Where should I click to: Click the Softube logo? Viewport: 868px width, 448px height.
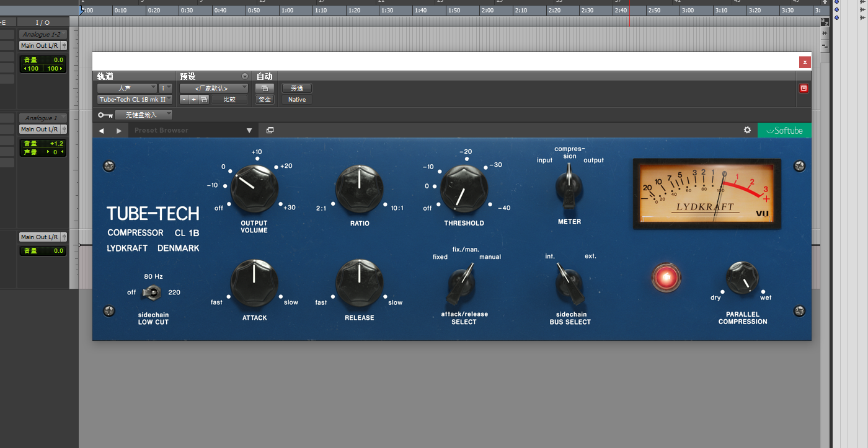784,130
